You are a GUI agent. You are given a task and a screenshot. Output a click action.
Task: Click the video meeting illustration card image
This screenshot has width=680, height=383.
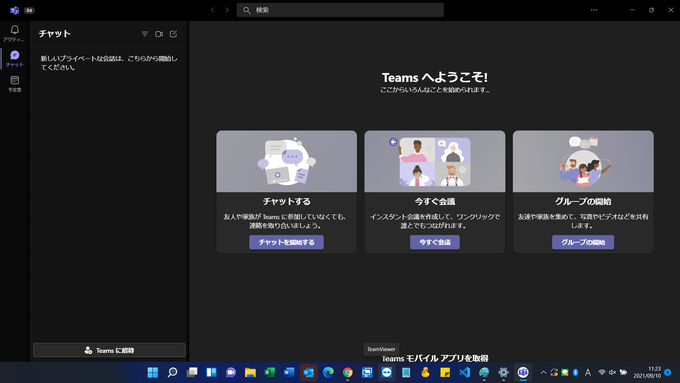click(435, 161)
